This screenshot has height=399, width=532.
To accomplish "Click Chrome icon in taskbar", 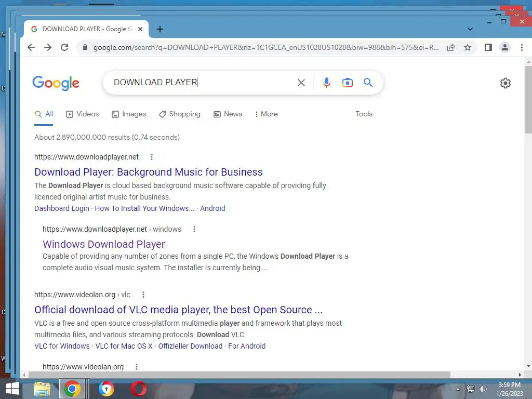I will tap(72, 389).
